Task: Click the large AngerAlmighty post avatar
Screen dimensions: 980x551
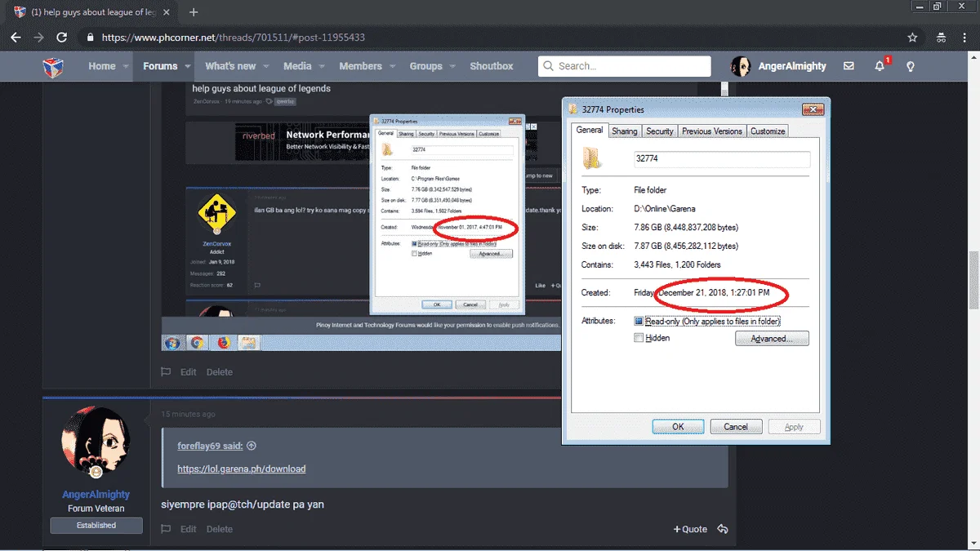Action: (96, 442)
